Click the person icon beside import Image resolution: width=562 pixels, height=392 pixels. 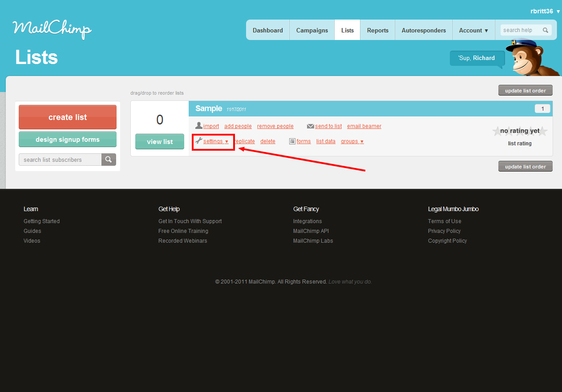198,126
